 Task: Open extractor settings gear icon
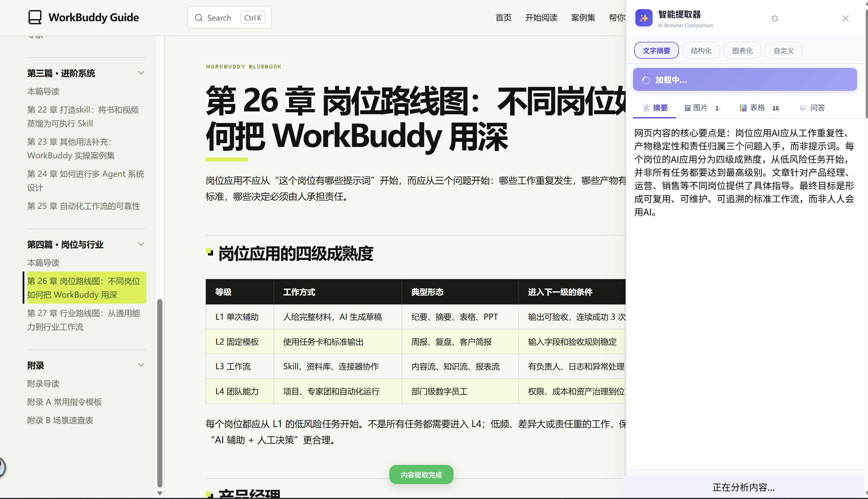click(x=774, y=19)
